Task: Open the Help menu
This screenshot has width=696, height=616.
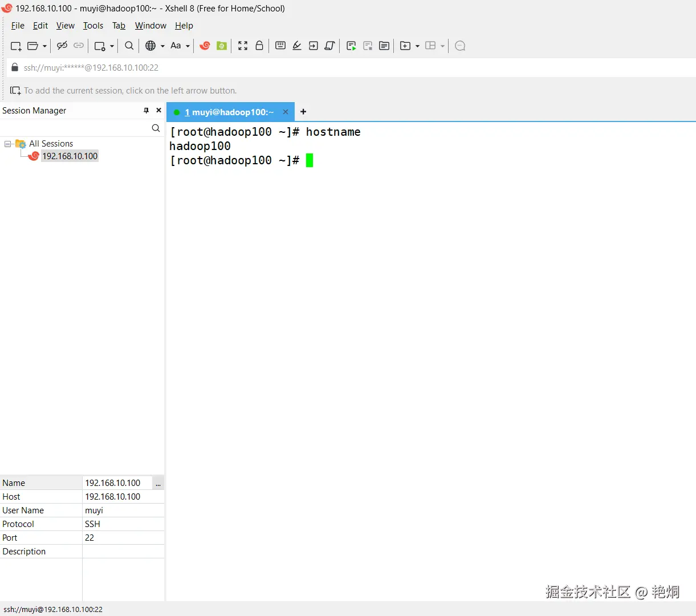Action: (x=184, y=26)
